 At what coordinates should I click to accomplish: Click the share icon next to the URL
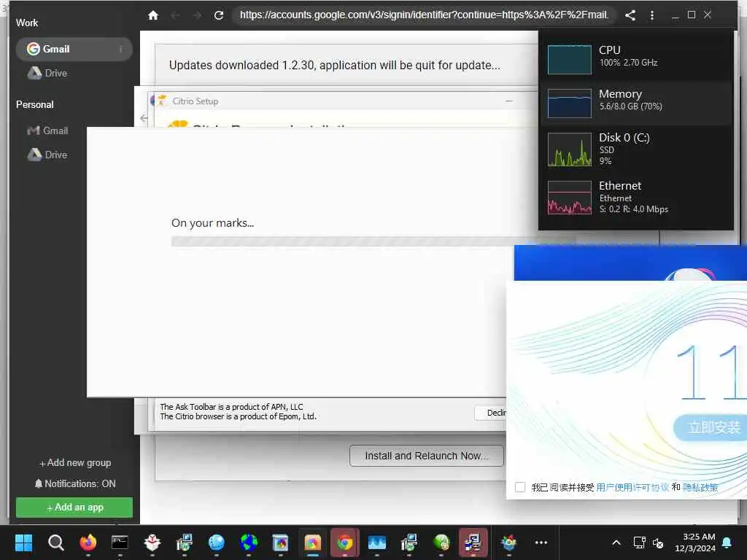630,15
